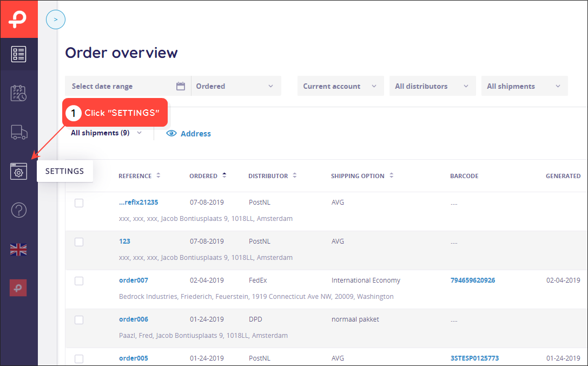The width and height of the screenshot is (588, 366).
Task: Click the Barcode column header
Action: pos(464,176)
